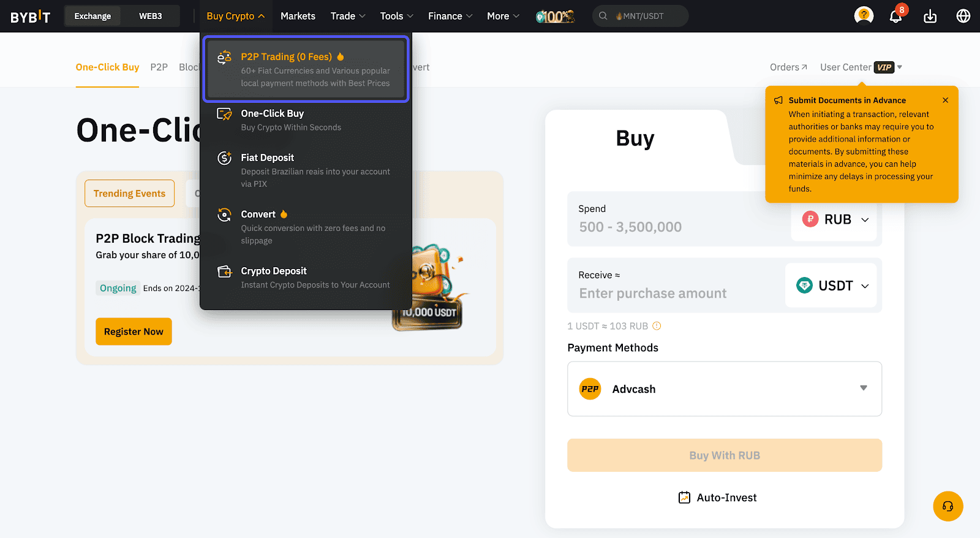The height and width of the screenshot is (538, 980).
Task: Click the Auto-Invest option
Action: [x=725, y=497]
